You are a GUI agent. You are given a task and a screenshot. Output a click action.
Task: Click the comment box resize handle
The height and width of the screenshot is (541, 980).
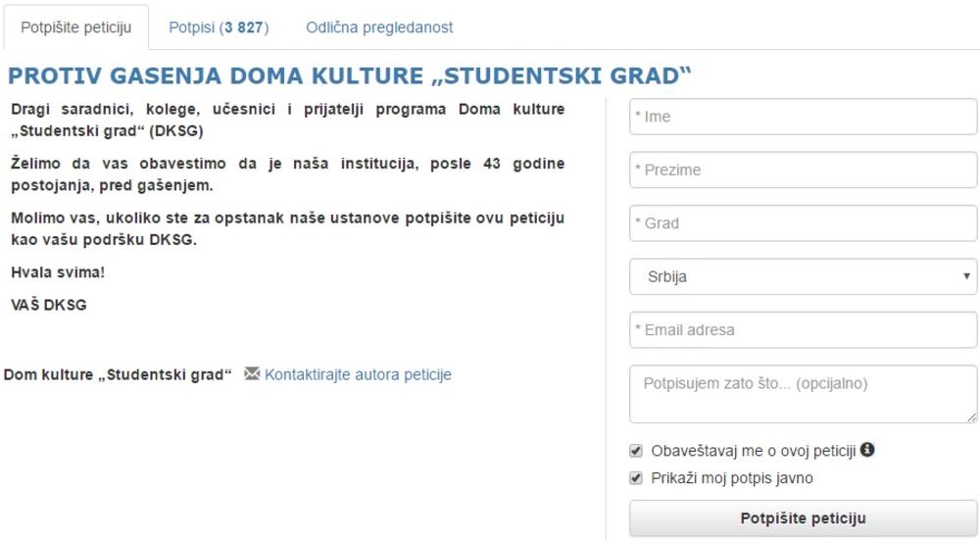(971, 417)
